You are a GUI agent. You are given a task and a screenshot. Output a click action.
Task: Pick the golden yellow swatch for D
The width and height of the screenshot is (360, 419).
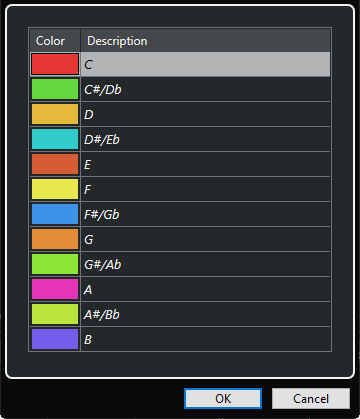coord(55,114)
